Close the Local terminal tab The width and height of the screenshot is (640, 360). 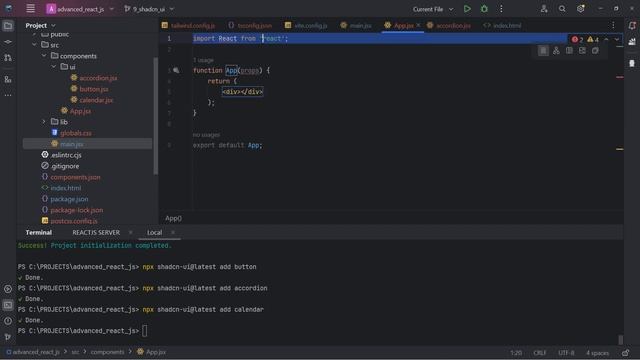tap(173, 232)
